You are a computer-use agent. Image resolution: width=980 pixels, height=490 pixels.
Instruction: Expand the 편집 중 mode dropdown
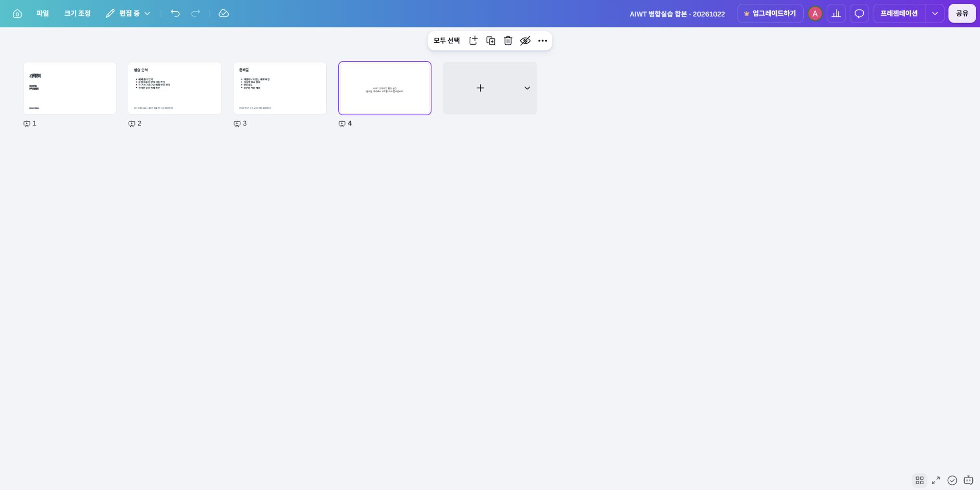(128, 13)
